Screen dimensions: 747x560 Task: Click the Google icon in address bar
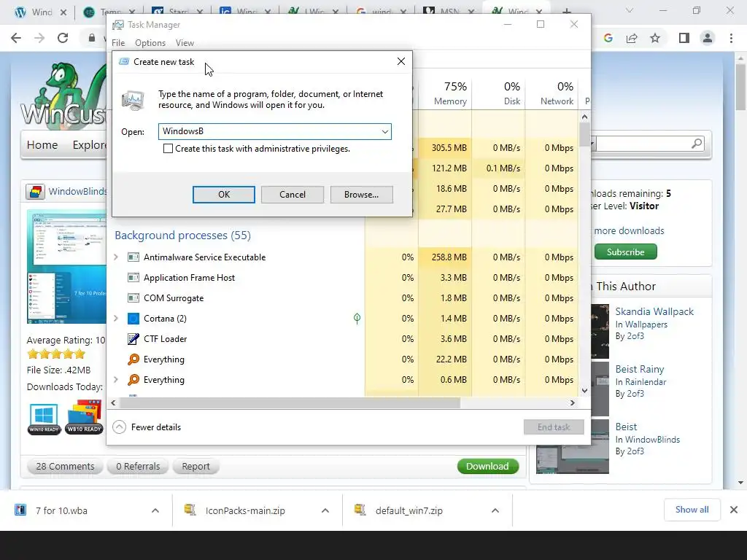coord(608,38)
